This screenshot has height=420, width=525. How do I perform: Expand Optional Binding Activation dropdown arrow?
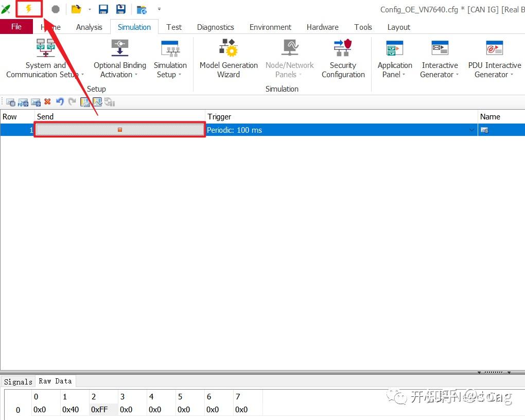tap(136, 75)
